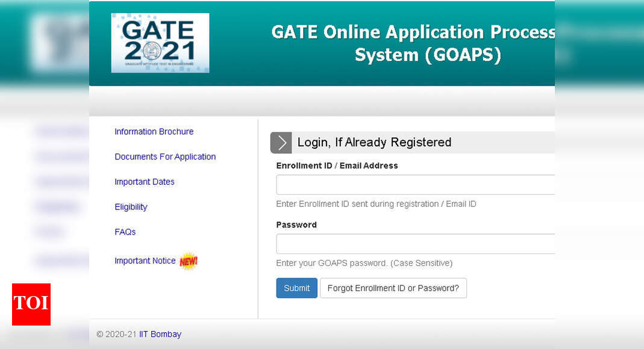Viewport: 644px width, 349px height.
Task: Click the GATE 2021 logo image
Action: (160, 42)
